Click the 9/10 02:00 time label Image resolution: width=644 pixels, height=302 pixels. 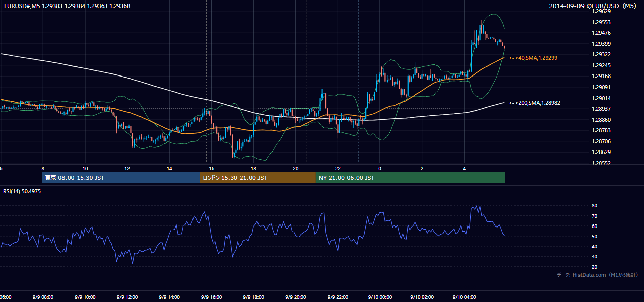tap(422, 297)
